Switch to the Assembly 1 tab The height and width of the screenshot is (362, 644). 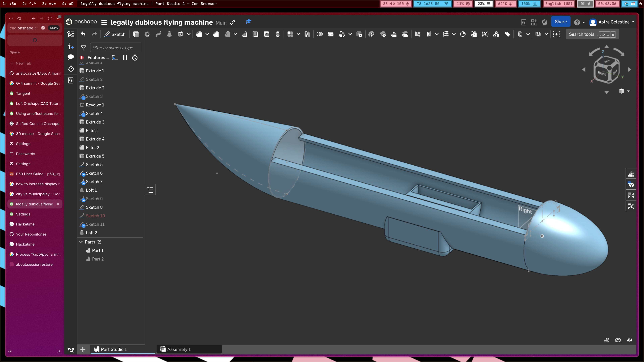tap(179, 349)
